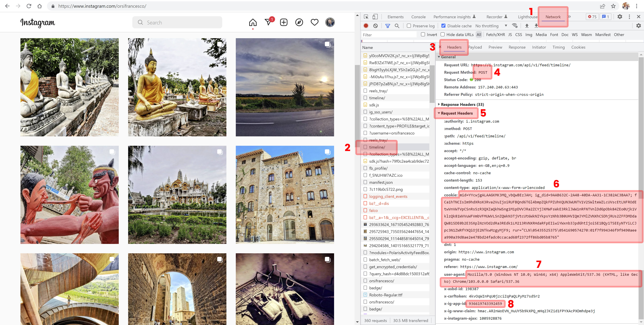Toggle the network filter funnel icon
644x325 pixels.
(388, 26)
